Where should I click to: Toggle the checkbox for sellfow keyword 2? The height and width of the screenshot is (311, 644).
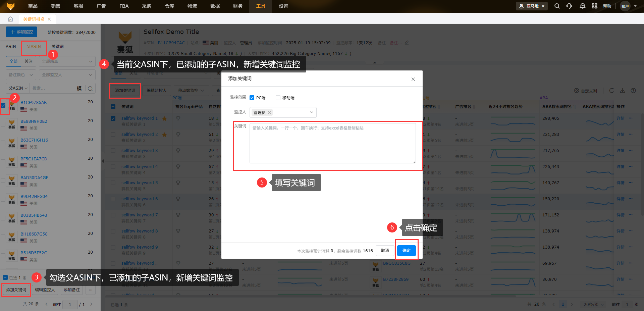[113, 135]
